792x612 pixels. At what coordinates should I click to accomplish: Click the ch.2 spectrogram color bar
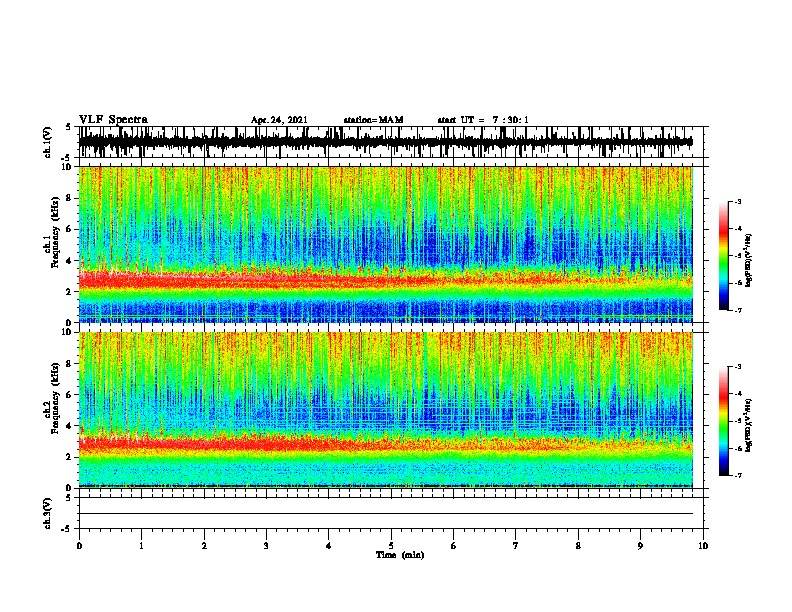click(723, 421)
